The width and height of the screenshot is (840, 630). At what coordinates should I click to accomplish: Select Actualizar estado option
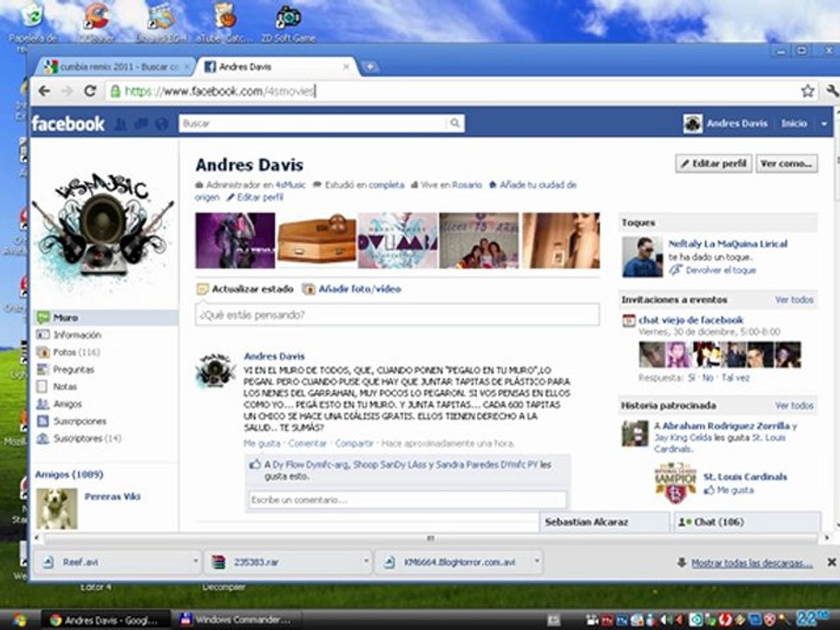[x=252, y=290]
